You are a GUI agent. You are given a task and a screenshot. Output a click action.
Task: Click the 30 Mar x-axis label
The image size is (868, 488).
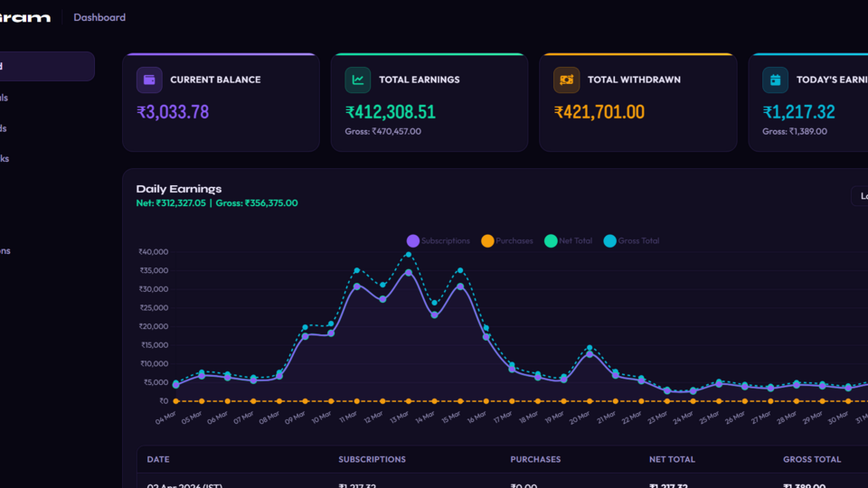coord(837,418)
